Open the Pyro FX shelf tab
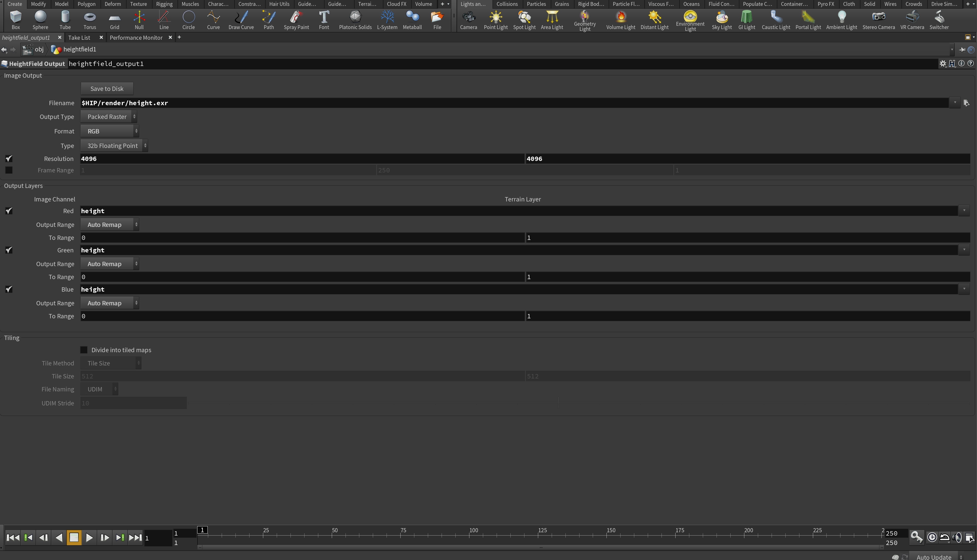The width and height of the screenshot is (977, 560). pyautogui.click(x=825, y=4)
